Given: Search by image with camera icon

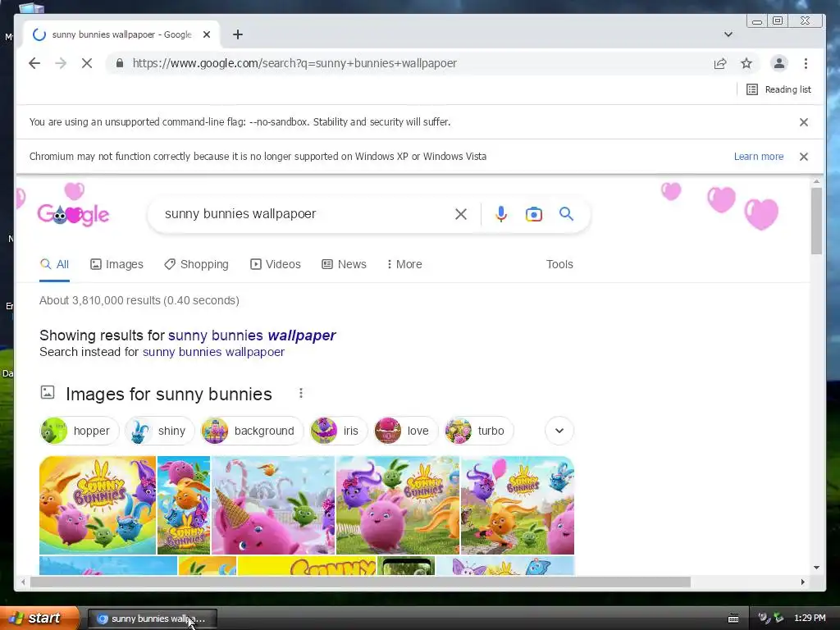Looking at the screenshot, I should click(x=533, y=214).
